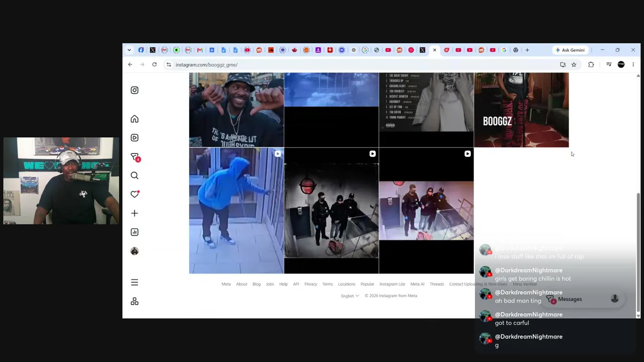Open the Chrome three-dot menu
The height and width of the screenshot is (362, 644).
[x=633, y=64]
